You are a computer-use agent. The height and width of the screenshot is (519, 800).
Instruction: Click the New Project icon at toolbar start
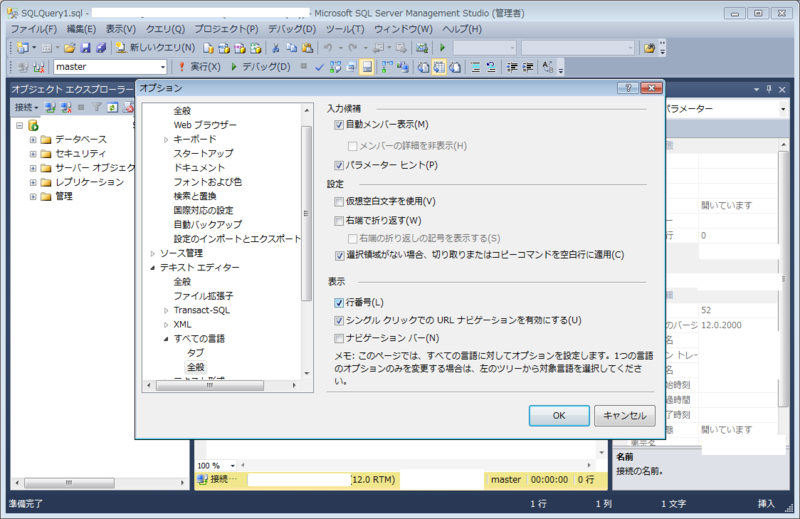point(22,48)
